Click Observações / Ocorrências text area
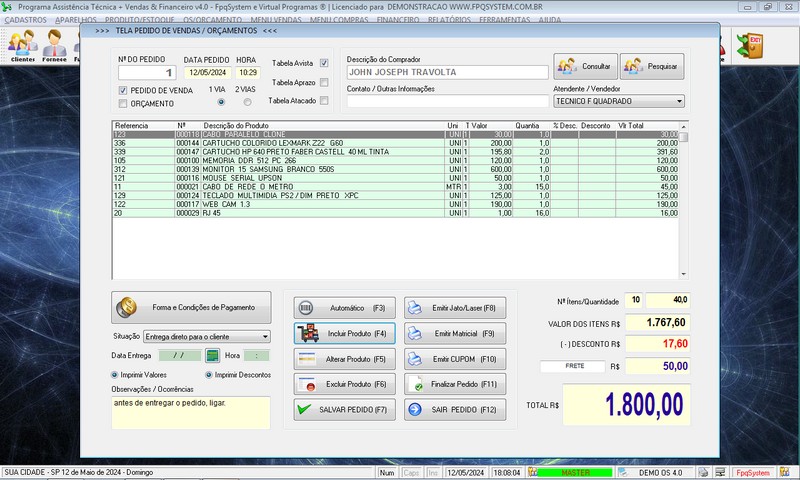This screenshot has width=800, height=480. [x=191, y=412]
